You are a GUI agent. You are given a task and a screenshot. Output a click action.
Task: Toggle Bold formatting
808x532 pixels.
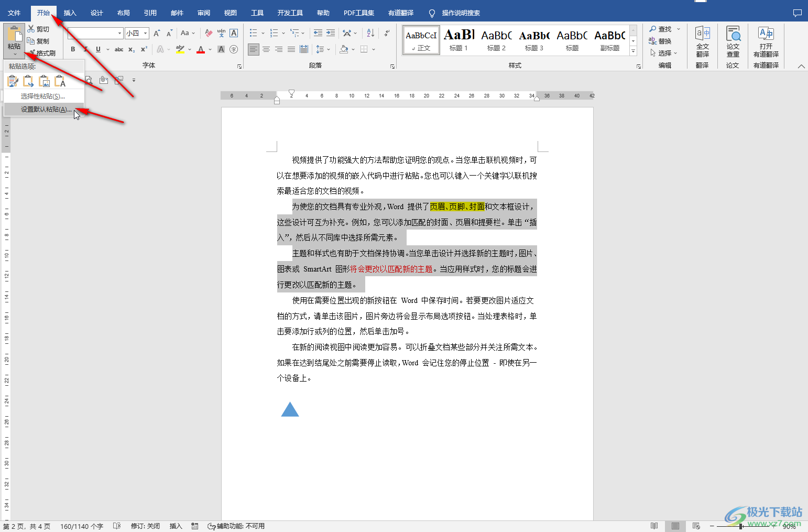[x=73, y=49]
